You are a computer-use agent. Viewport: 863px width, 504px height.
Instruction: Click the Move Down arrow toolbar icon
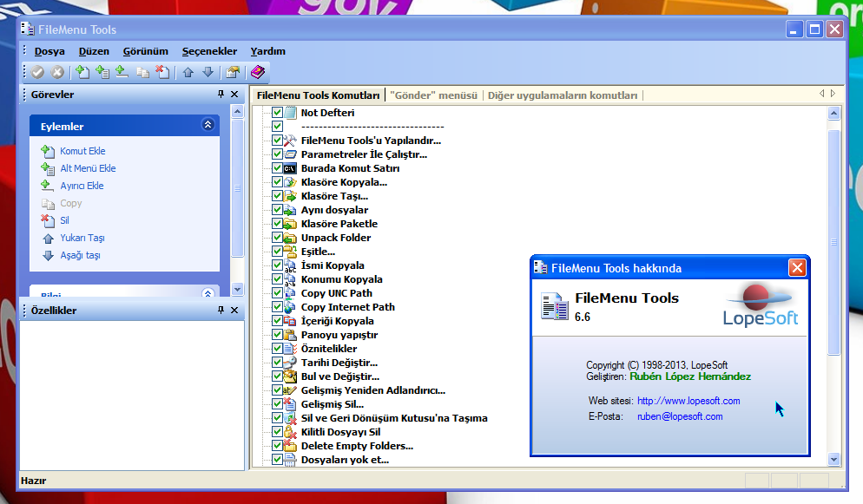[208, 72]
